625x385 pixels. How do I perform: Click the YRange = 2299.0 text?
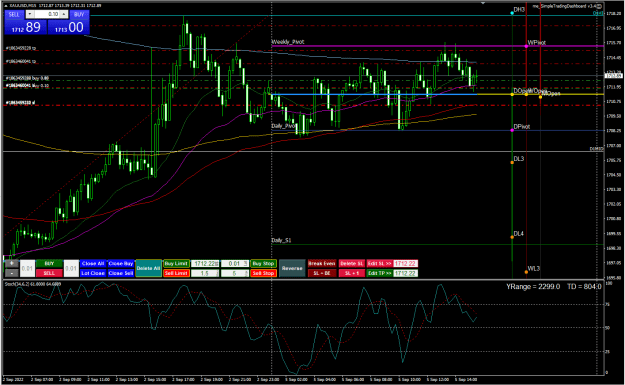coord(533,287)
